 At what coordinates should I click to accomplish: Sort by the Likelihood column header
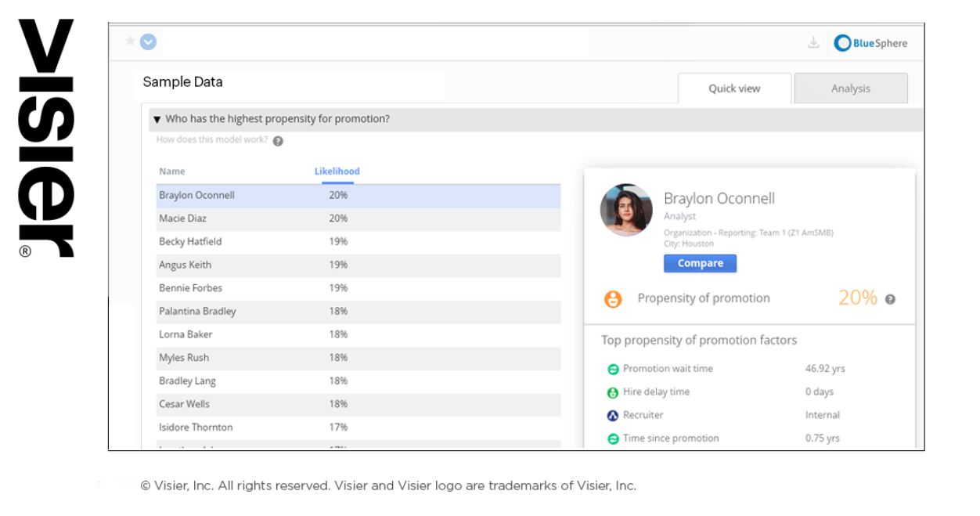[337, 171]
